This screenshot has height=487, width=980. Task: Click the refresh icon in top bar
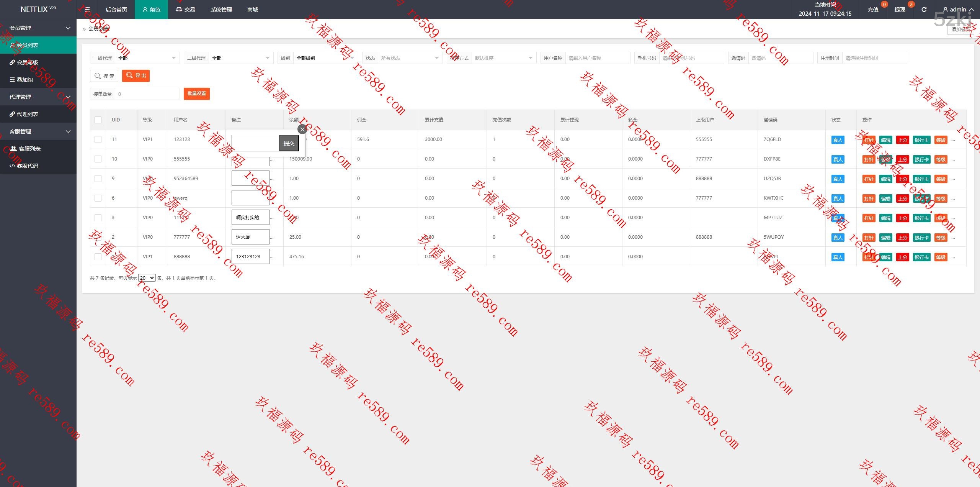click(924, 10)
